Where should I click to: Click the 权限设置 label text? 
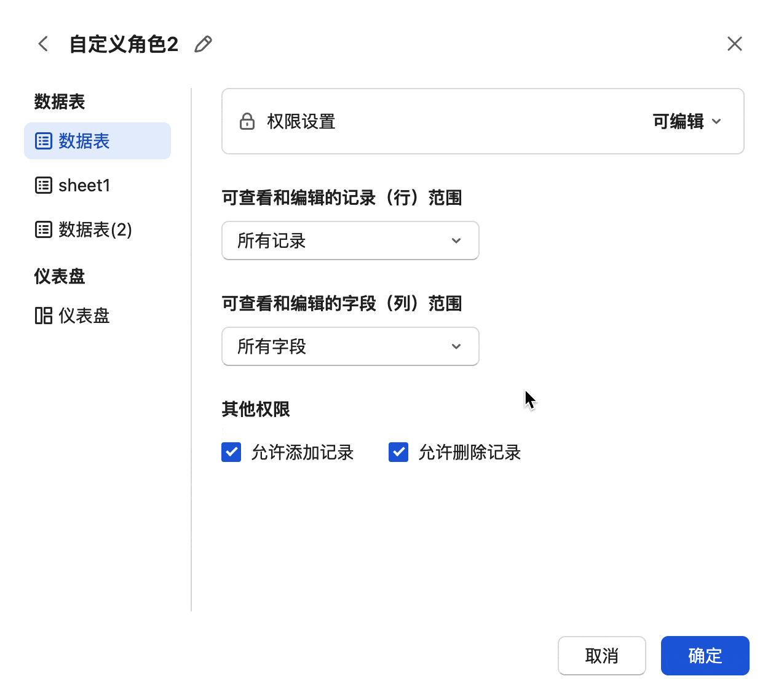point(301,121)
